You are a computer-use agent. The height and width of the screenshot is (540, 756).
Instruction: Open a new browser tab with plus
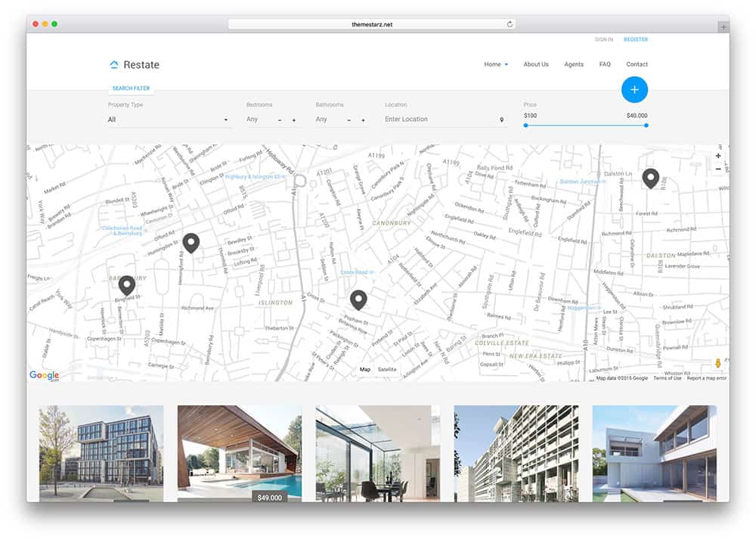[x=723, y=27]
